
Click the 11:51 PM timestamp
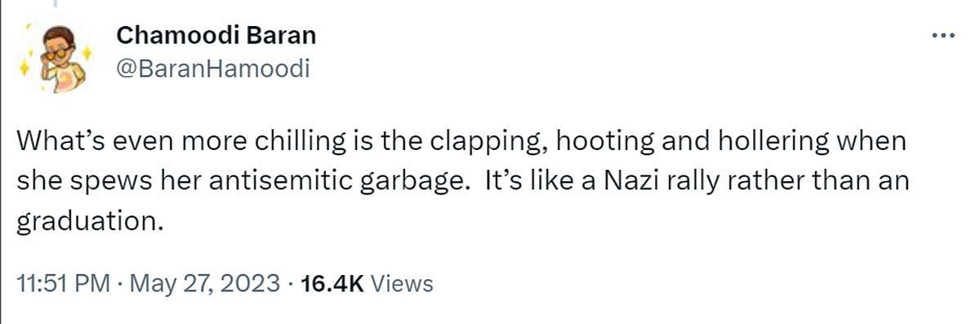point(63,283)
